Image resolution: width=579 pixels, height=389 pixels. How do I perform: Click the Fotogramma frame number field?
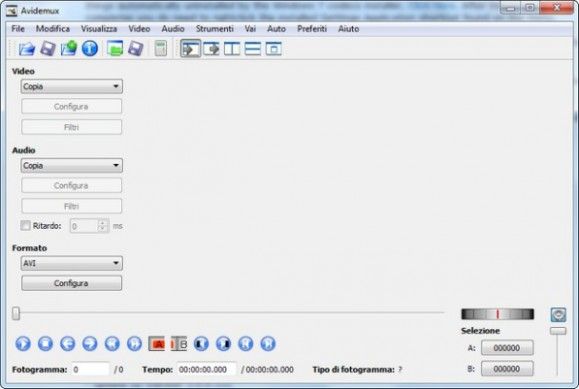90,369
